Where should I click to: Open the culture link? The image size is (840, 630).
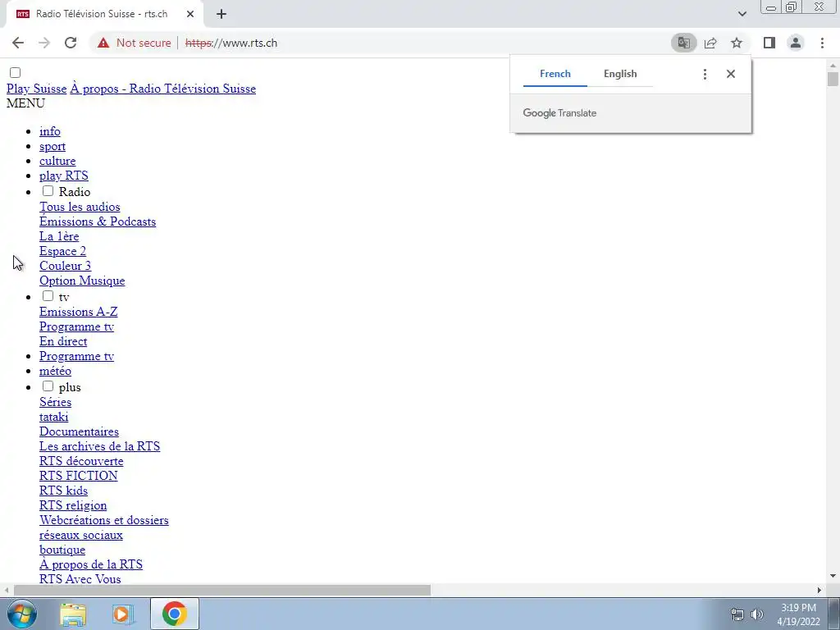(57, 161)
